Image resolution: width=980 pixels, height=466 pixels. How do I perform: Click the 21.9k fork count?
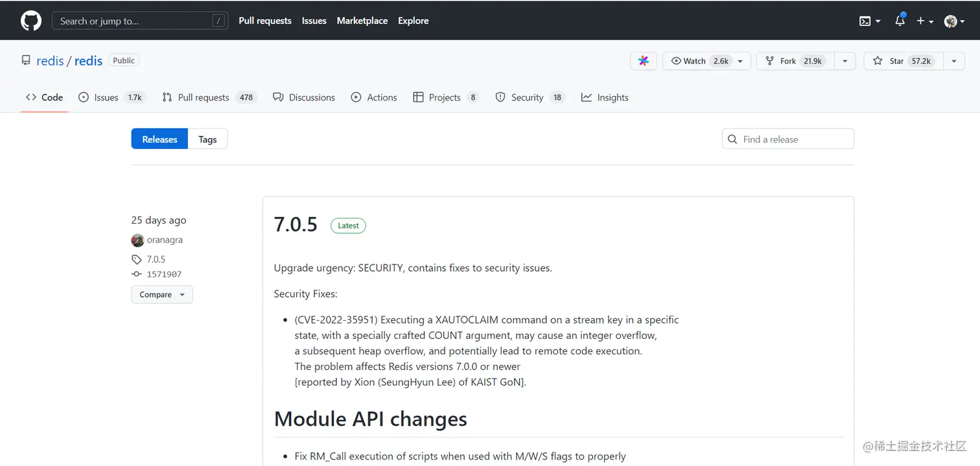(x=812, y=61)
